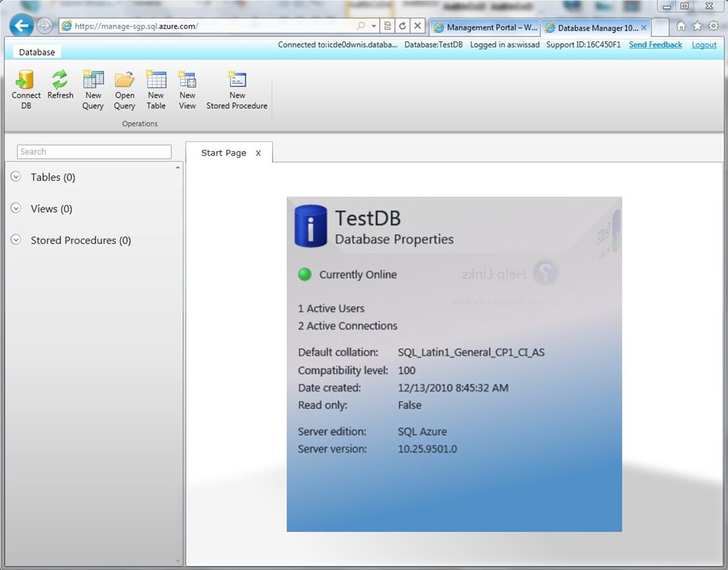Click the Support ID:16C450F1 text

pyautogui.click(x=583, y=45)
